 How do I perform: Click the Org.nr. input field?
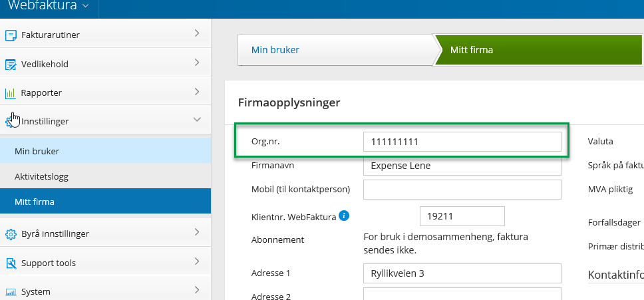point(462,142)
